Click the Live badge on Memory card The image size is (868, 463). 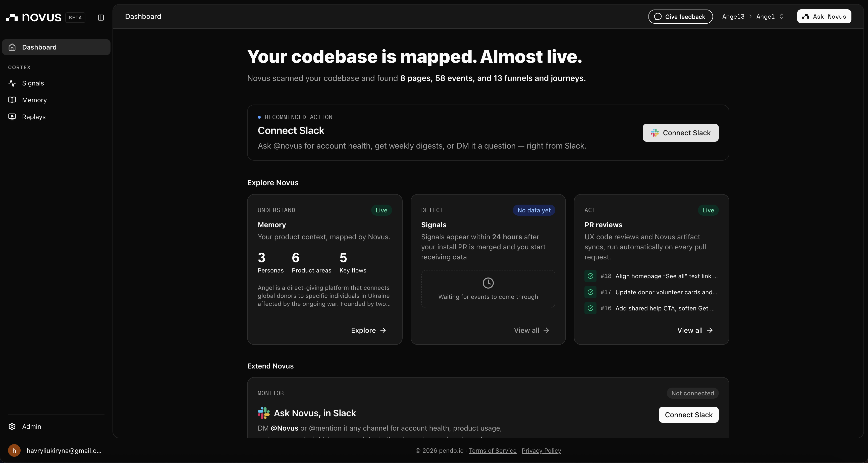point(382,210)
